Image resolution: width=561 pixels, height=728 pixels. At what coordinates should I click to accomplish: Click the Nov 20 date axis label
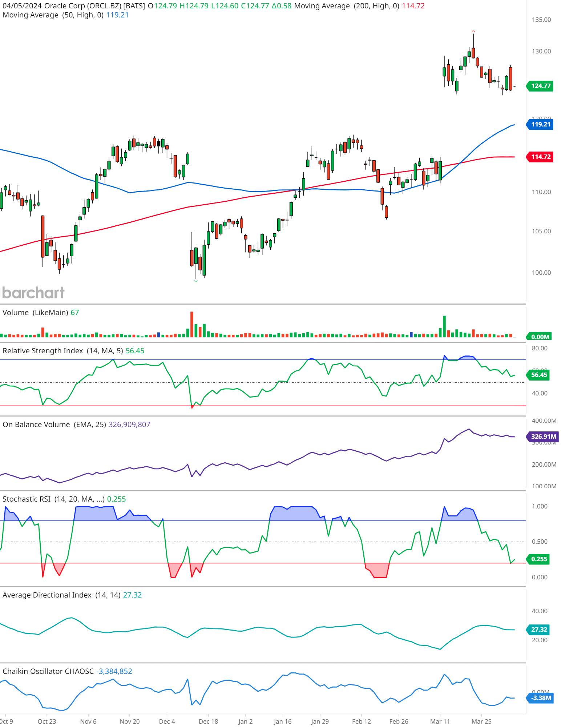(130, 722)
